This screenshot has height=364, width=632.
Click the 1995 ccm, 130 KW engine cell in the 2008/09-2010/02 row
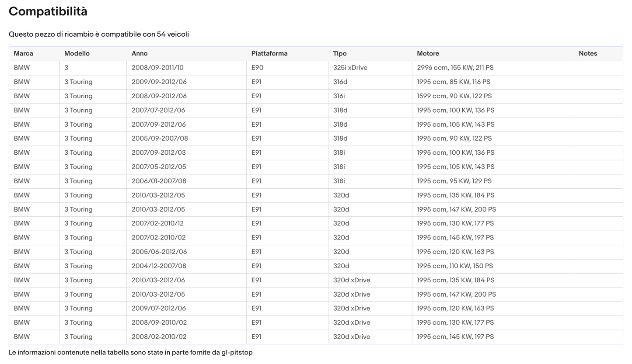coord(493,323)
